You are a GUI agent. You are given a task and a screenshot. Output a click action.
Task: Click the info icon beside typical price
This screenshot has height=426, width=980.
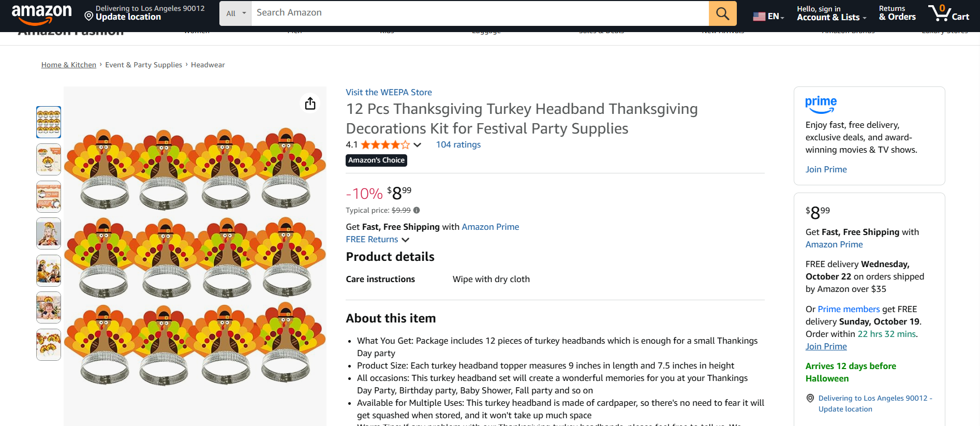[417, 210]
